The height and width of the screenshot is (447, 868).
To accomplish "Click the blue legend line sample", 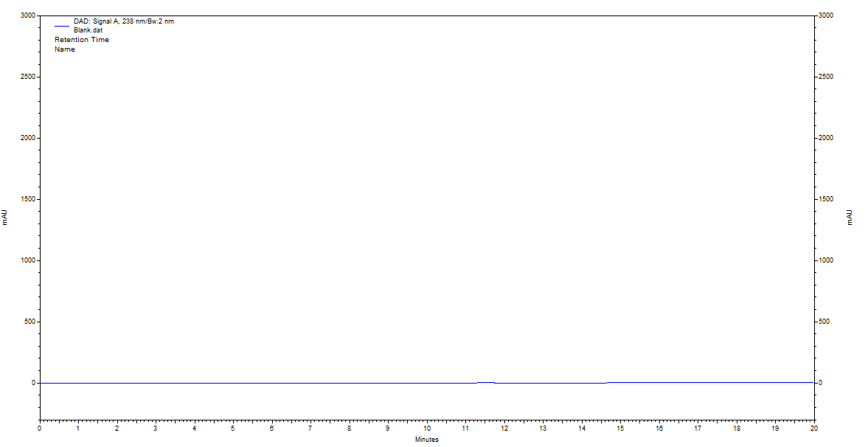I will tap(61, 26).
